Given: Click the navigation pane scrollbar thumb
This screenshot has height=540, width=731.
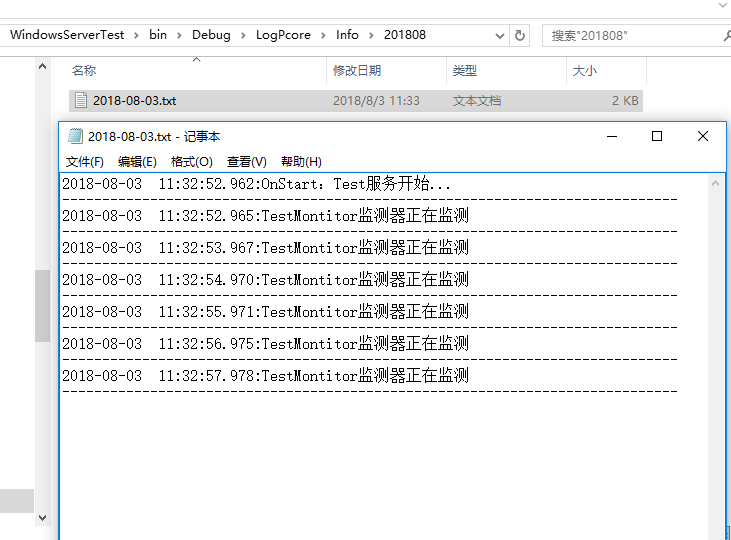Looking at the screenshot, I should tap(42, 306).
